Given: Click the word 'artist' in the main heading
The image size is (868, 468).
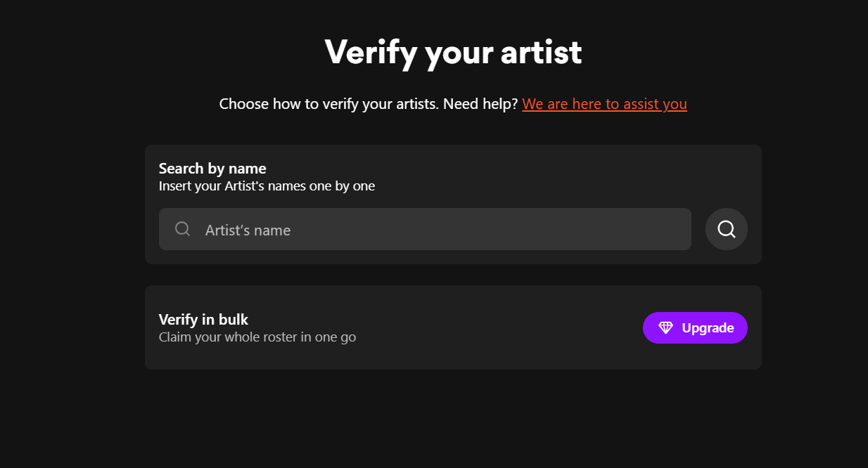Looking at the screenshot, I should pos(541,52).
